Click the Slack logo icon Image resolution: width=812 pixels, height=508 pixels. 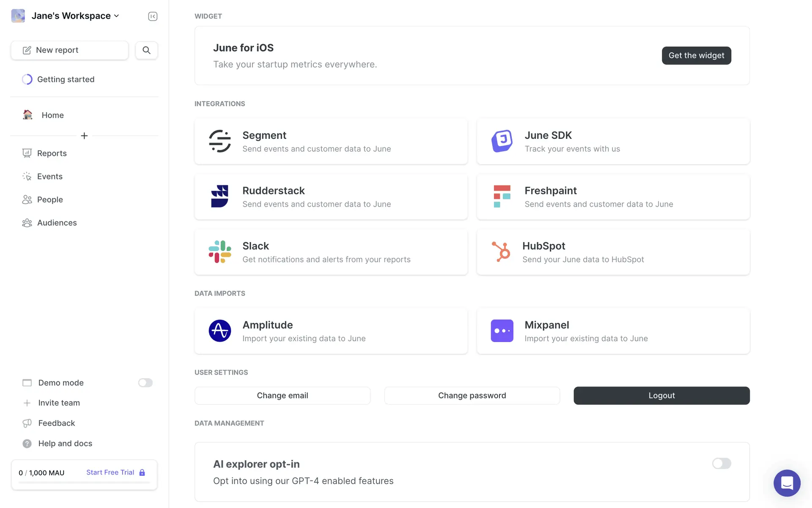point(220,252)
